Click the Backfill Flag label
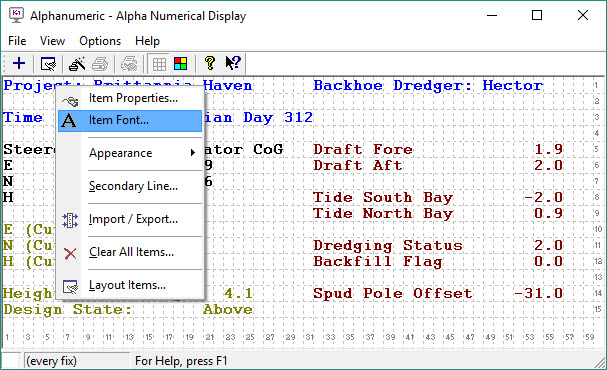Viewport: 607px width, 370px height. [x=378, y=262]
